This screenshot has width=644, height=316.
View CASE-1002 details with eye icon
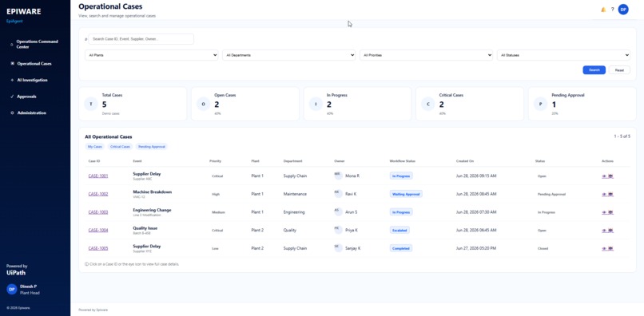point(605,194)
